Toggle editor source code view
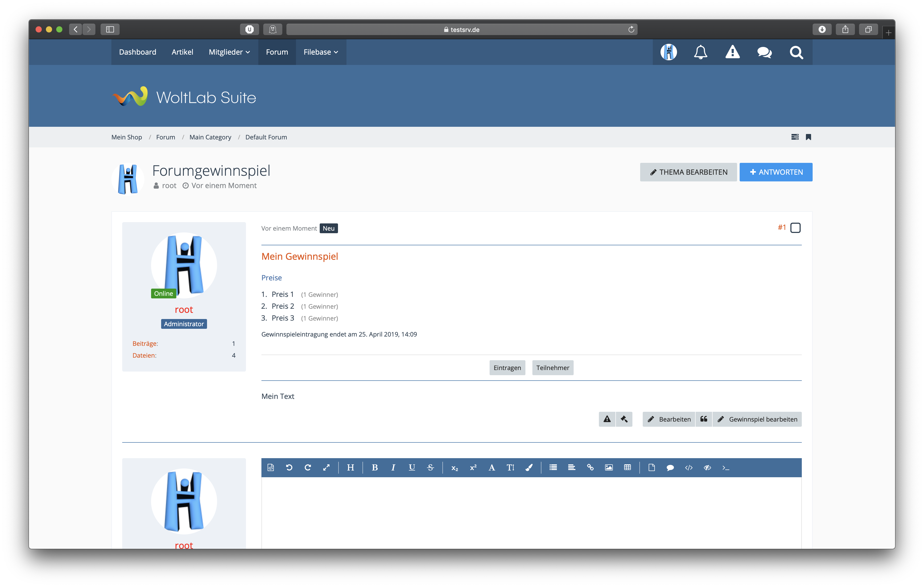Viewport: 924px width, 587px height. coord(270,467)
